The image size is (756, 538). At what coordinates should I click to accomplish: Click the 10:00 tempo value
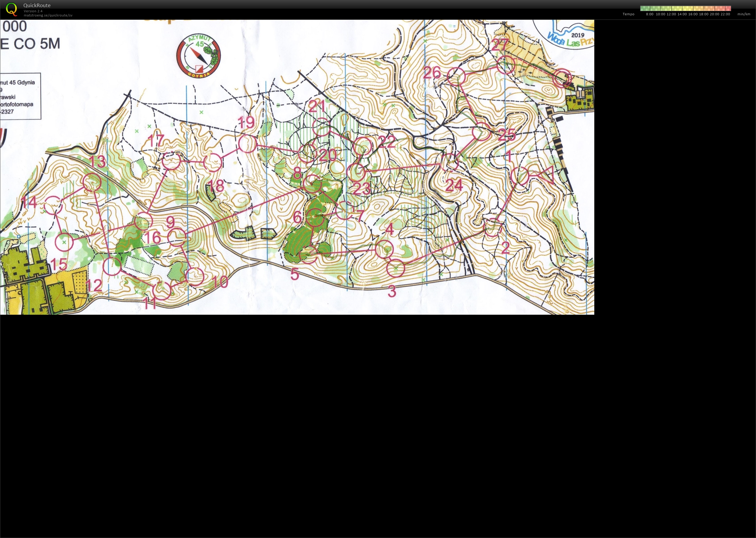coord(661,14)
